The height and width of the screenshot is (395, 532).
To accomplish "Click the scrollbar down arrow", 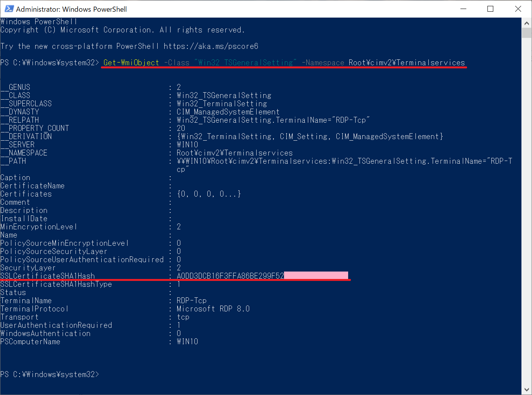I will (527, 390).
